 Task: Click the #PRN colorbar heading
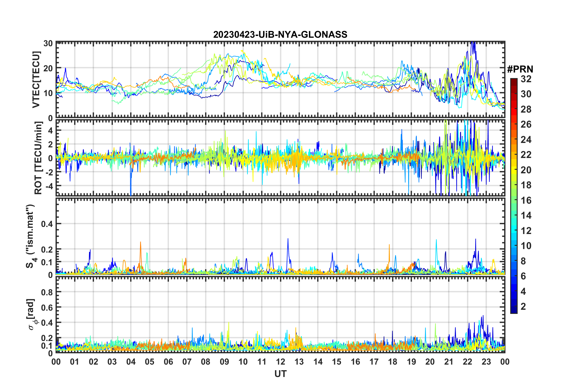(520, 69)
